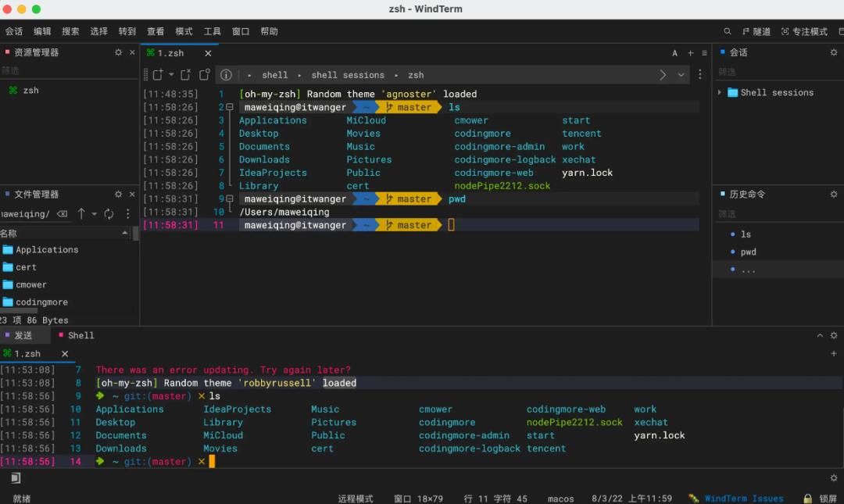Click the search magnifier icon in top bar
The width and height of the screenshot is (844, 504).
click(728, 31)
